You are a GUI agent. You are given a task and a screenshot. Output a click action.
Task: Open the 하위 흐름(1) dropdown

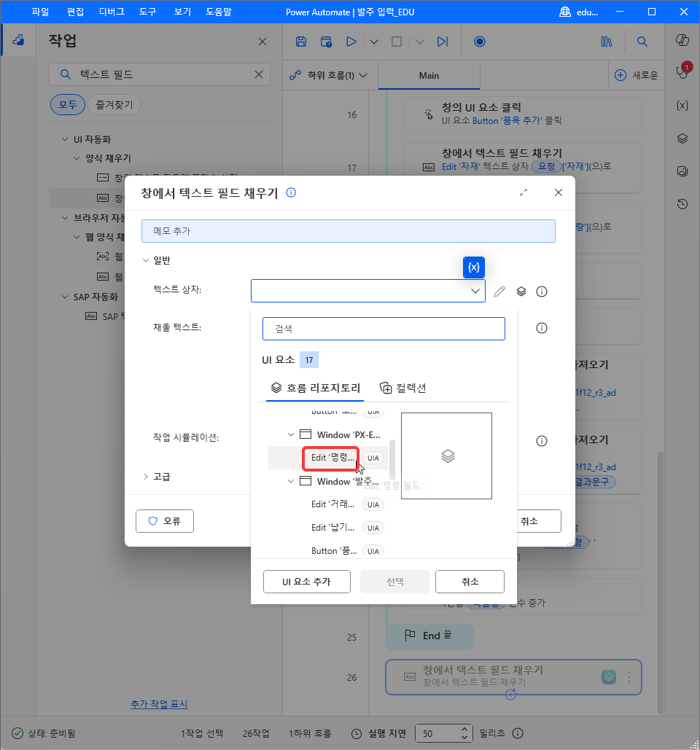tap(329, 75)
